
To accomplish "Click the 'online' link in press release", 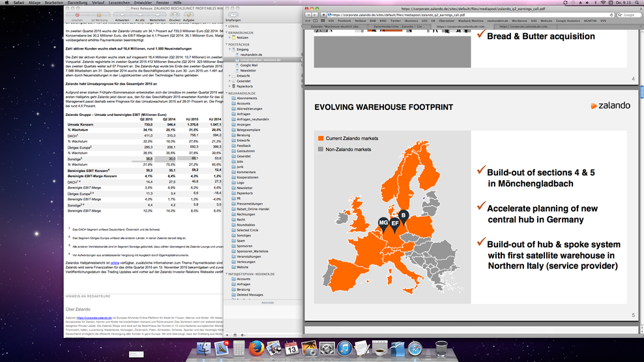I will pyautogui.click(x=115, y=262).
